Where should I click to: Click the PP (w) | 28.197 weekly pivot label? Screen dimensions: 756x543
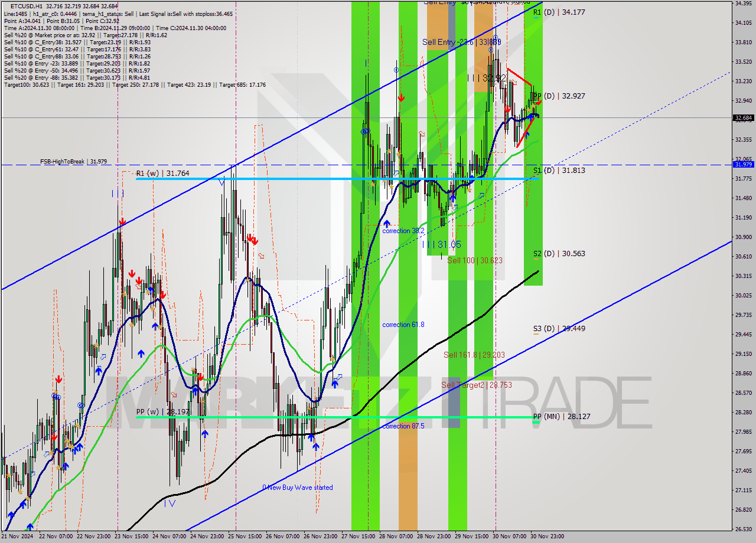pos(163,411)
